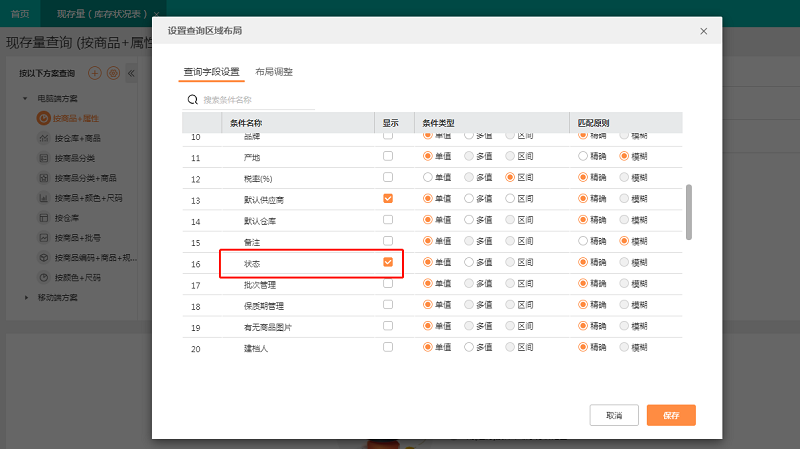This screenshot has width=800, height=449.
Task: Click the 税率(%) row name
Action: click(x=258, y=179)
